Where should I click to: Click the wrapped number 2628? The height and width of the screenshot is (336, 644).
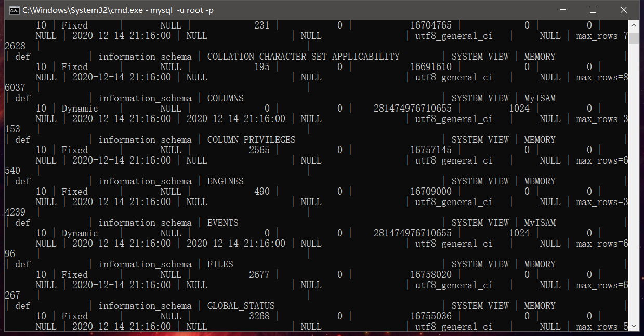coord(15,46)
